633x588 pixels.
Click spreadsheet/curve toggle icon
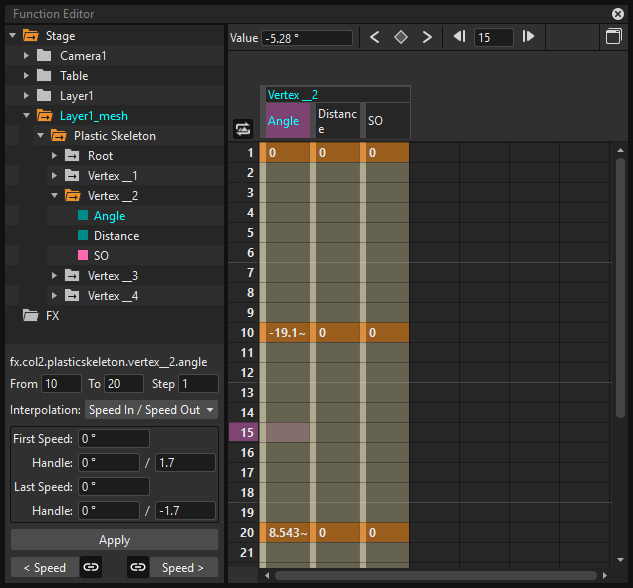243,129
